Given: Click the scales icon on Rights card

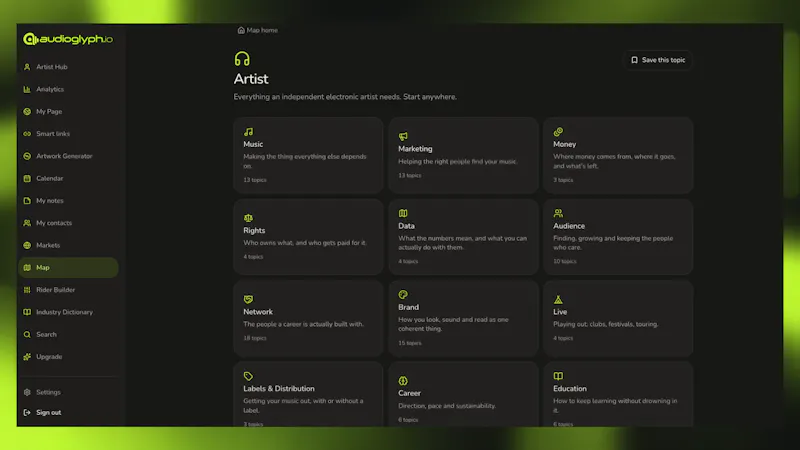Looking at the screenshot, I should click(x=248, y=218).
